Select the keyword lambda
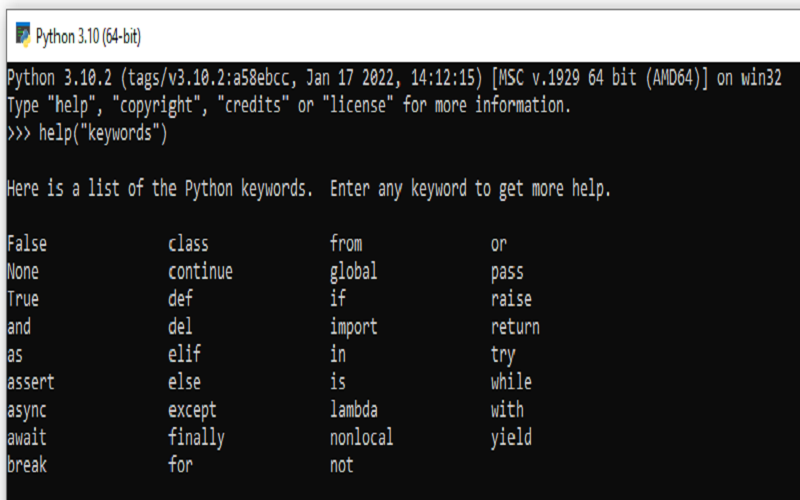 (x=354, y=410)
